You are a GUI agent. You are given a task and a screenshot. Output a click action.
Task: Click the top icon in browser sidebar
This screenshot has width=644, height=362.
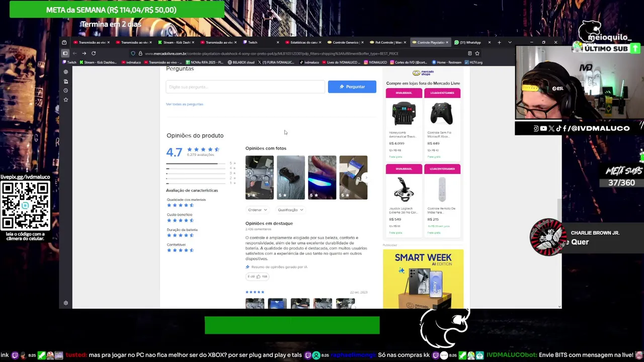pyautogui.click(x=66, y=72)
